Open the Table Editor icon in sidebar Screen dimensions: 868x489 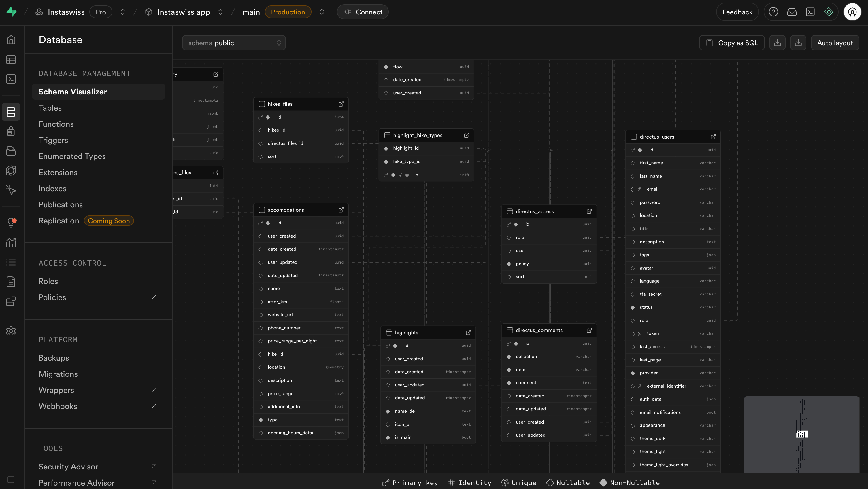pyautogui.click(x=11, y=60)
